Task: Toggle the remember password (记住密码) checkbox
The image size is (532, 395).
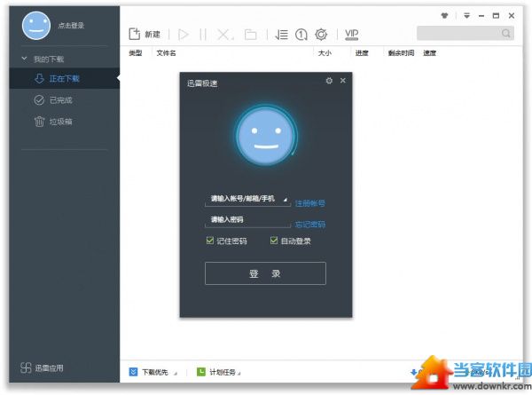Action: click(x=209, y=241)
